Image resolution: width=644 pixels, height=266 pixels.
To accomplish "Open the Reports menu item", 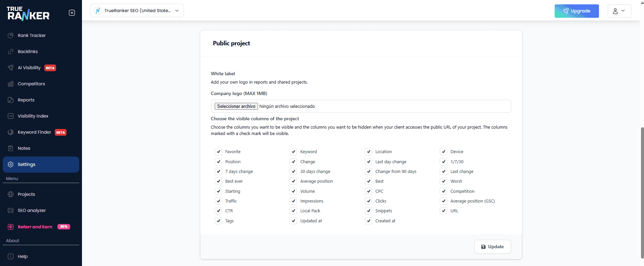I will (26, 100).
